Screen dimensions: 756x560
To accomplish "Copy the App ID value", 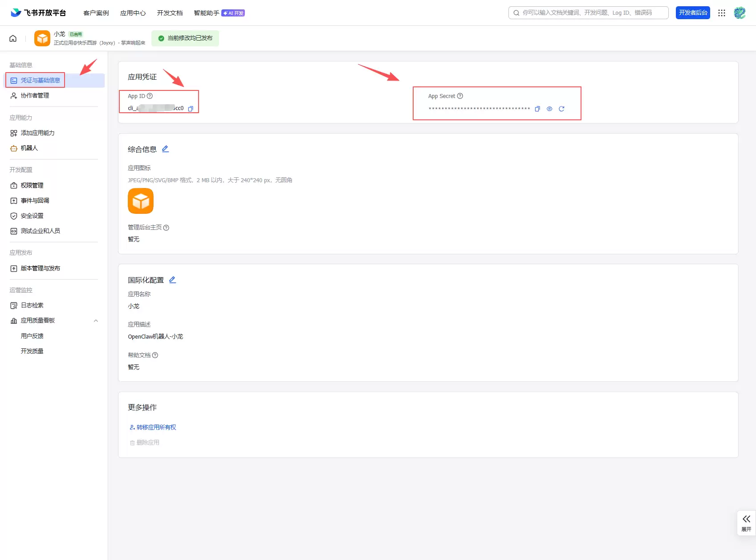I will pyautogui.click(x=191, y=109).
